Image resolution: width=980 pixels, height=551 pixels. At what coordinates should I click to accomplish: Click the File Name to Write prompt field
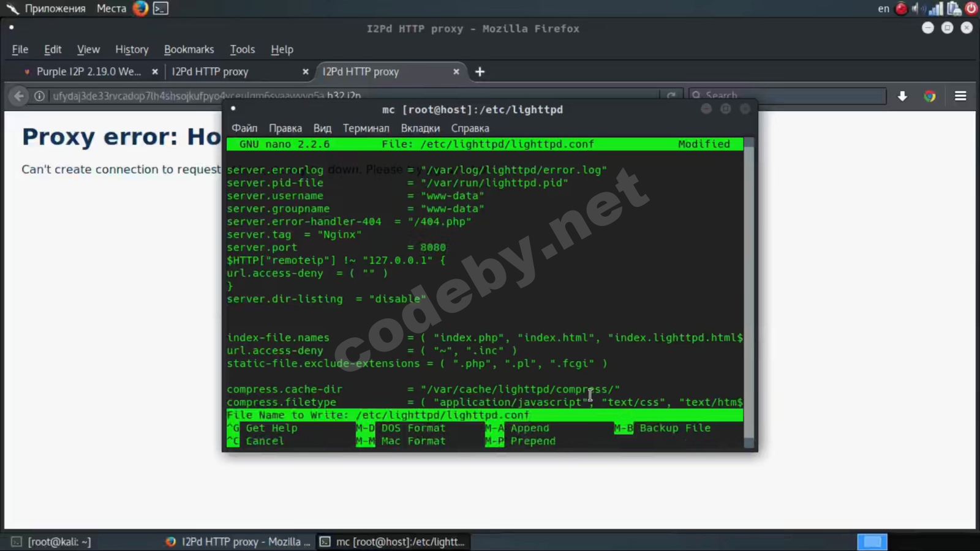(x=484, y=415)
